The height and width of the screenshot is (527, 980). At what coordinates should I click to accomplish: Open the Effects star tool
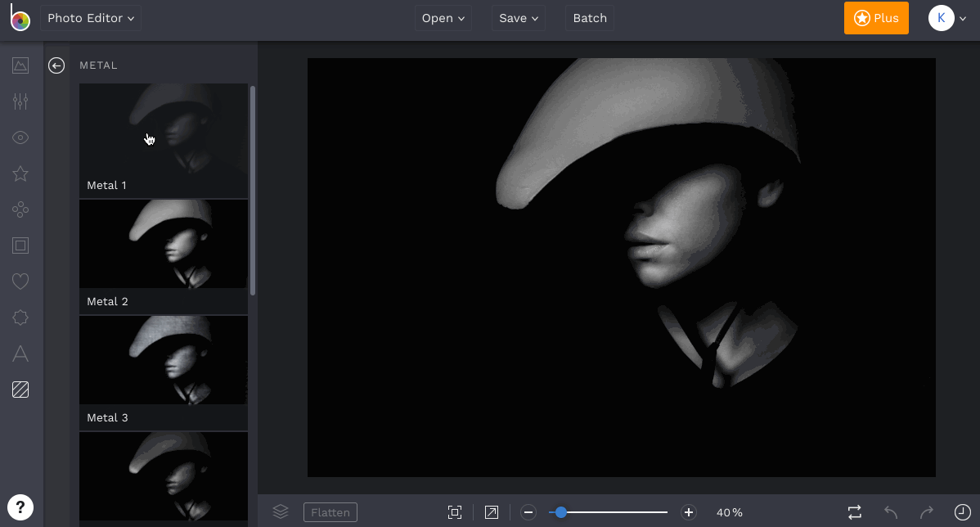(x=20, y=173)
